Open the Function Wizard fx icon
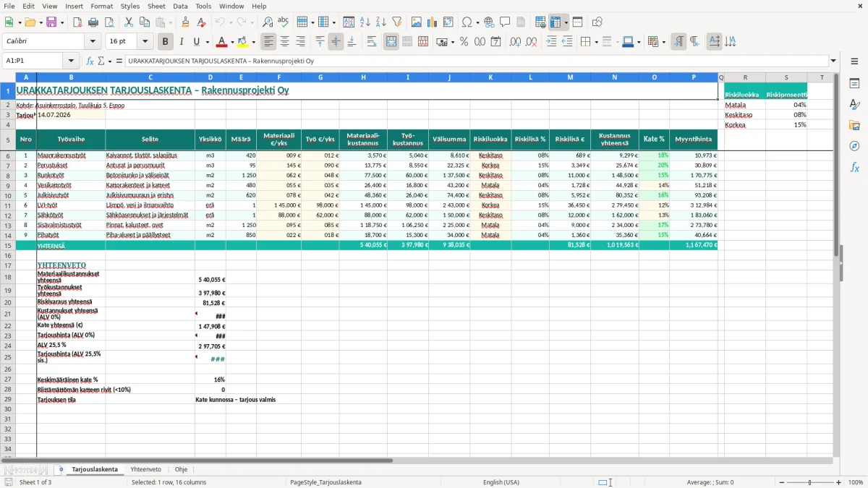 coord(90,61)
